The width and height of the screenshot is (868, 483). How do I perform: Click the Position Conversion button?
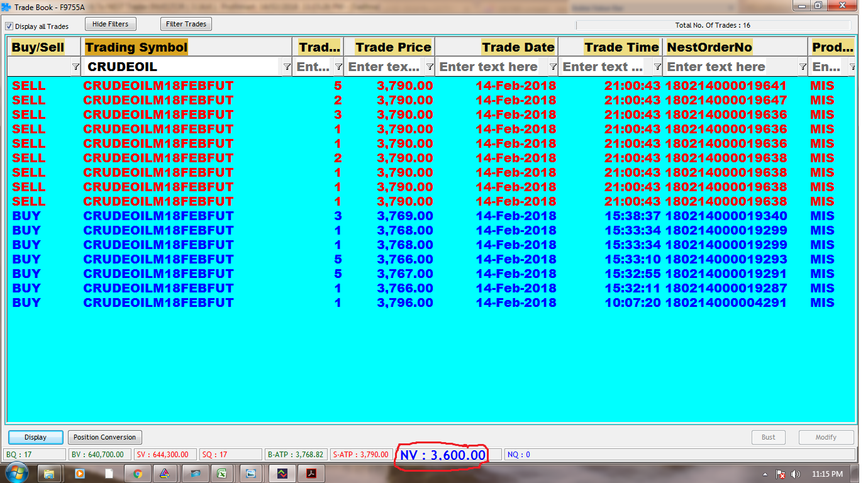click(x=104, y=437)
